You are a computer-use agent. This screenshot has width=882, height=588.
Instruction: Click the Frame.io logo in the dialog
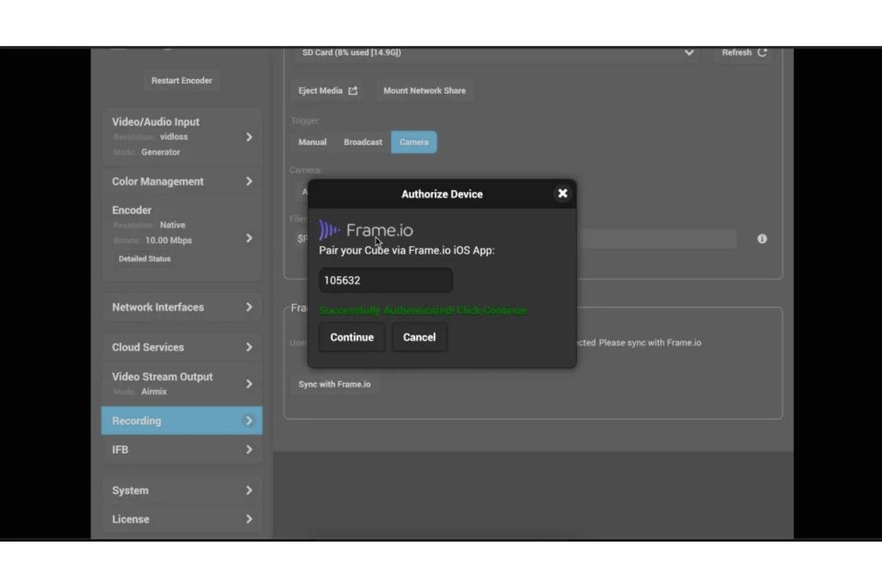coord(366,230)
